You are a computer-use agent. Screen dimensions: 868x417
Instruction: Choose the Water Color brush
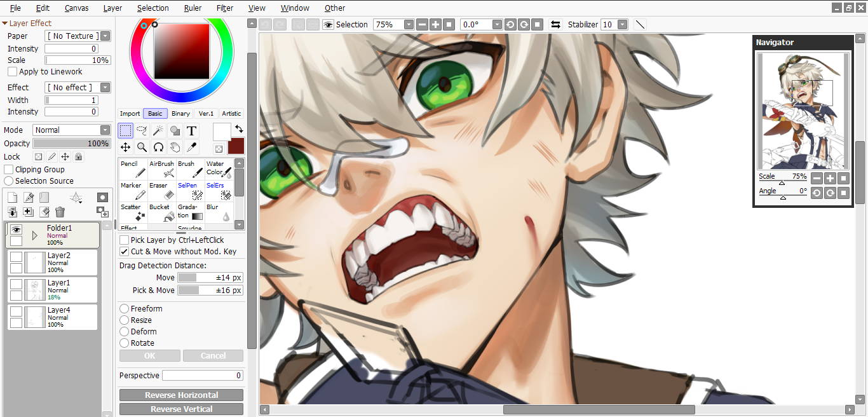(x=219, y=168)
